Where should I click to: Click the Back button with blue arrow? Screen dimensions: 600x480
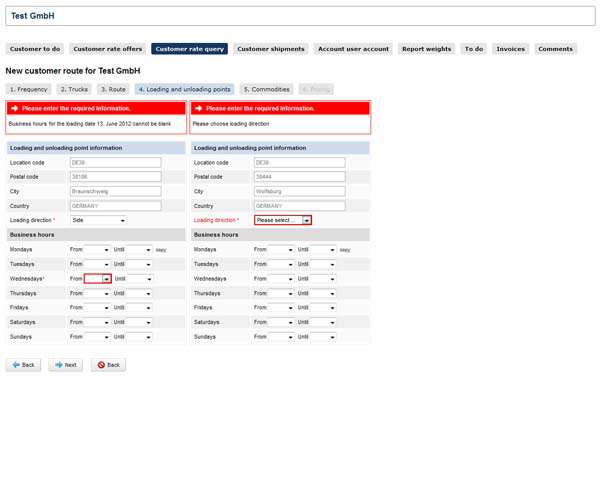point(23,365)
